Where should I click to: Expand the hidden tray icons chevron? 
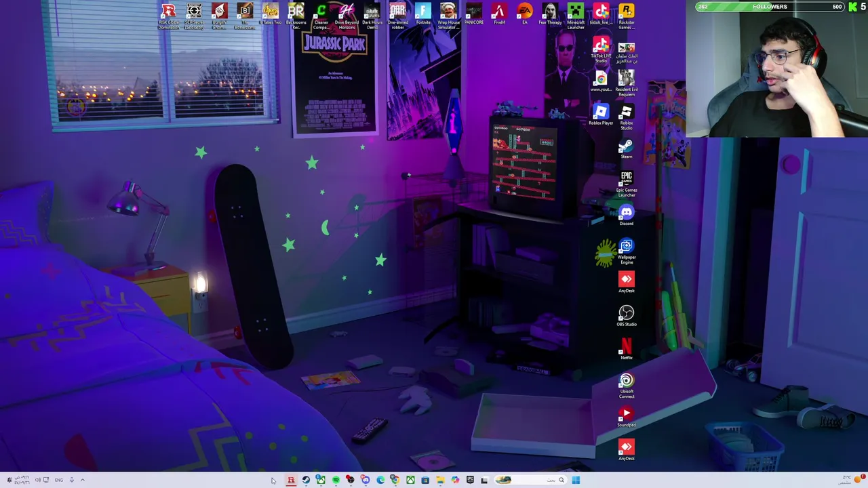pyautogui.click(x=83, y=480)
